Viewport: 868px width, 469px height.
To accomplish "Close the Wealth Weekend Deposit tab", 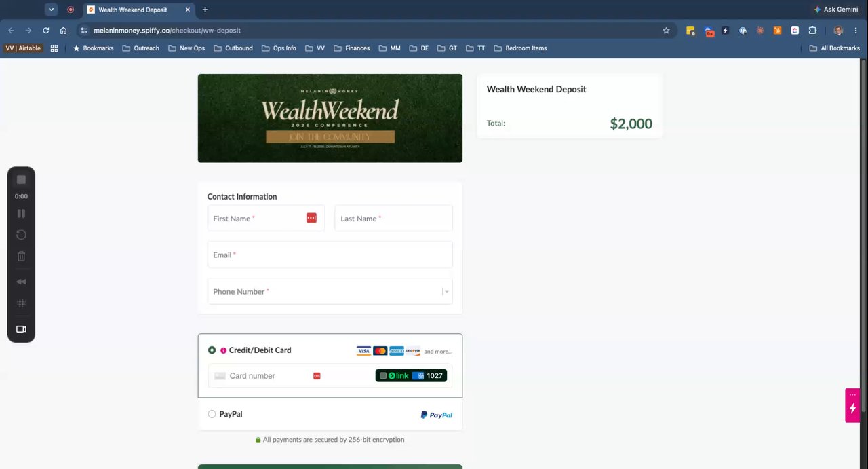I will pos(188,10).
